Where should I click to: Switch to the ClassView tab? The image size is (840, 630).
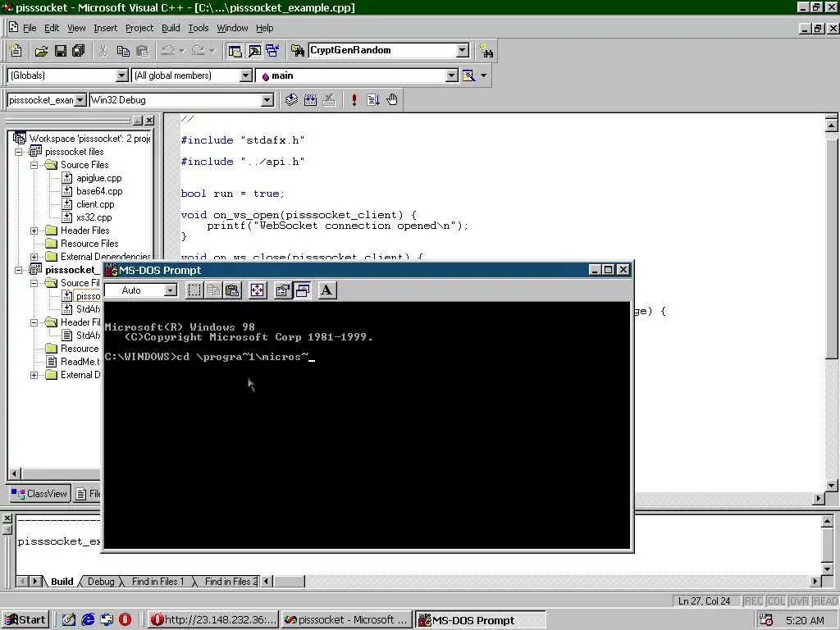click(39, 493)
